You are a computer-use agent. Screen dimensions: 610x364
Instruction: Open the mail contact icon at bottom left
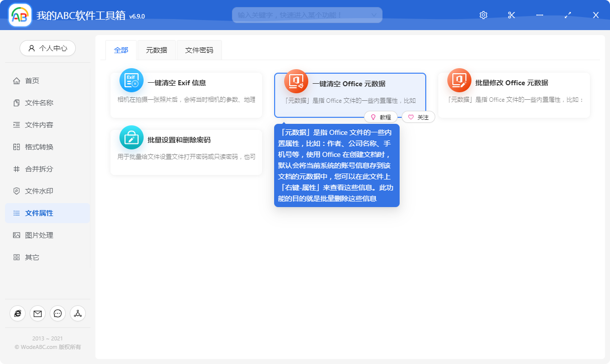[38, 313]
